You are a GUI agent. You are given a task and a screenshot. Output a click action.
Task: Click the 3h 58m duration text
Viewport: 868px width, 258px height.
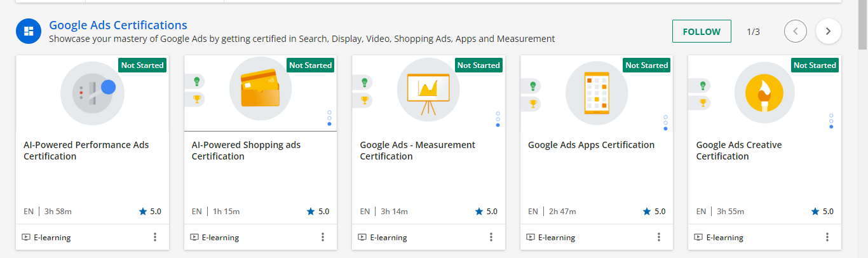point(58,212)
